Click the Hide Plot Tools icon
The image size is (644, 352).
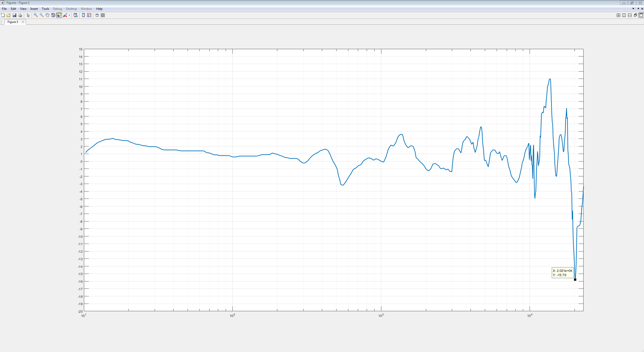click(x=97, y=15)
